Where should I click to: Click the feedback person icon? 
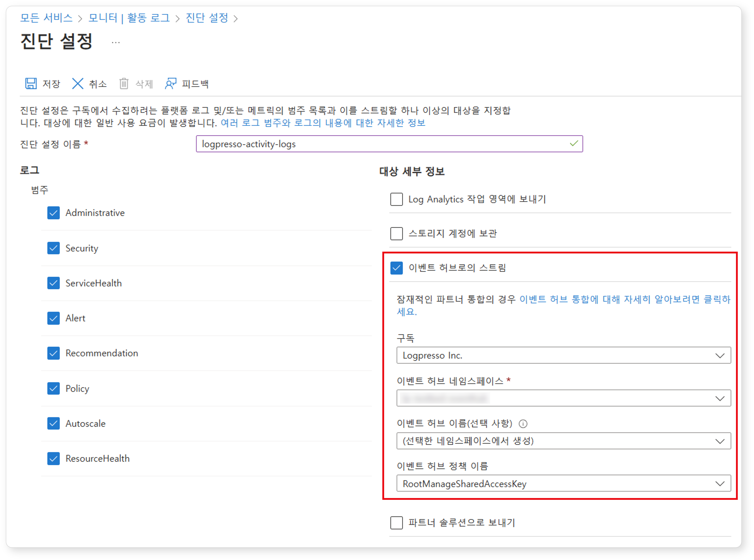coord(170,83)
